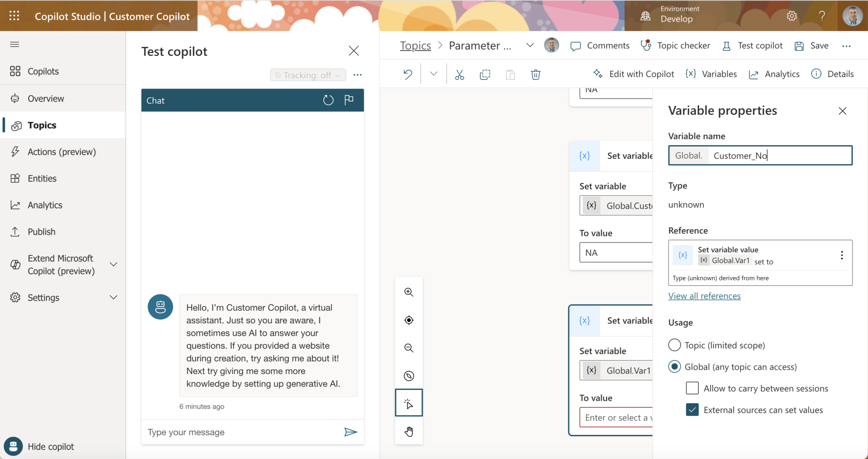The width and height of the screenshot is (868, 459).
Task: Check Allow to carry between sessions
Action: click(x=692, y=388)
